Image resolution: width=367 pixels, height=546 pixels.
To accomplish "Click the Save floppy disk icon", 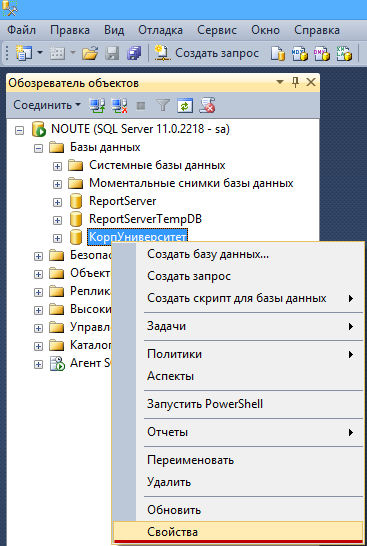I will point(112,53).
